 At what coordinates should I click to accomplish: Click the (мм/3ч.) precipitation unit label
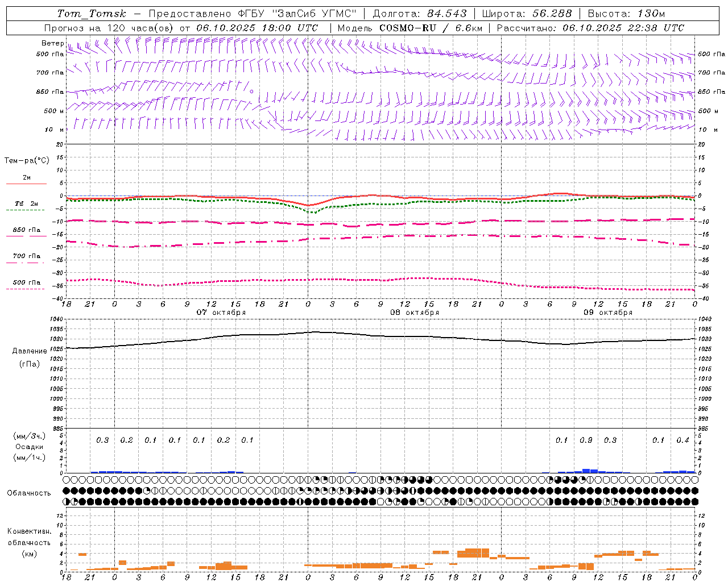[x=30, y=436]
